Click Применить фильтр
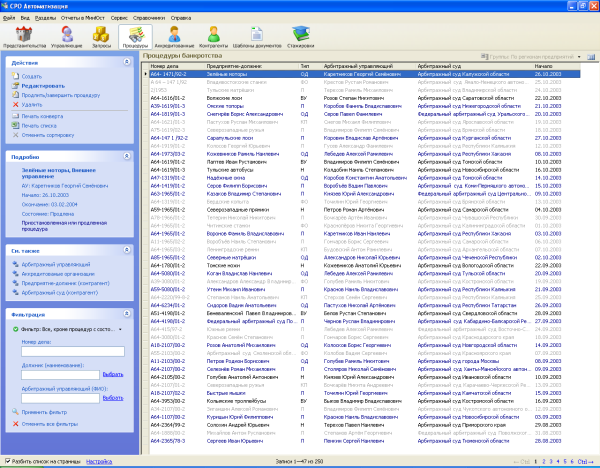Viewport: 600px width, 468px height. click(46, 413)
